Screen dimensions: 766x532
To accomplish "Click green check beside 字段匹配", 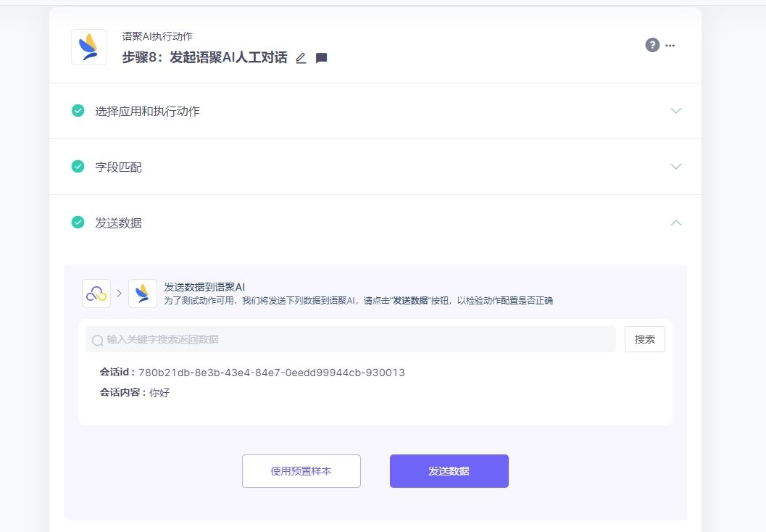I will [78, 167].
